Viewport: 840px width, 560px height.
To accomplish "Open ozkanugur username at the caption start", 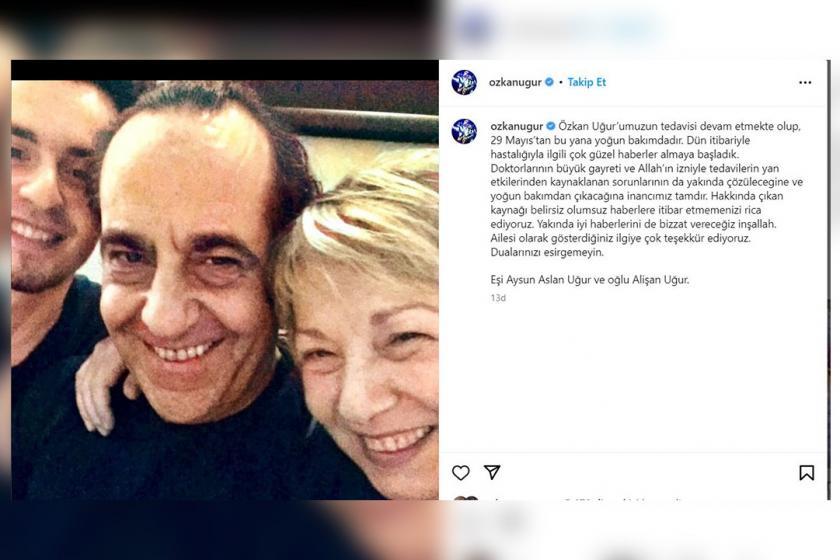I will 516,126.
